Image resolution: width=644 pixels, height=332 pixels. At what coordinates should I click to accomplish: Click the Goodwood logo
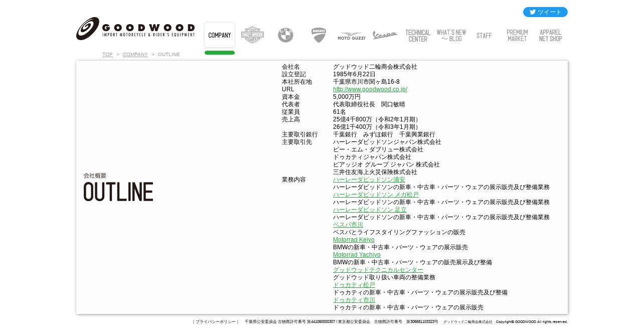[x=135, y=29]
